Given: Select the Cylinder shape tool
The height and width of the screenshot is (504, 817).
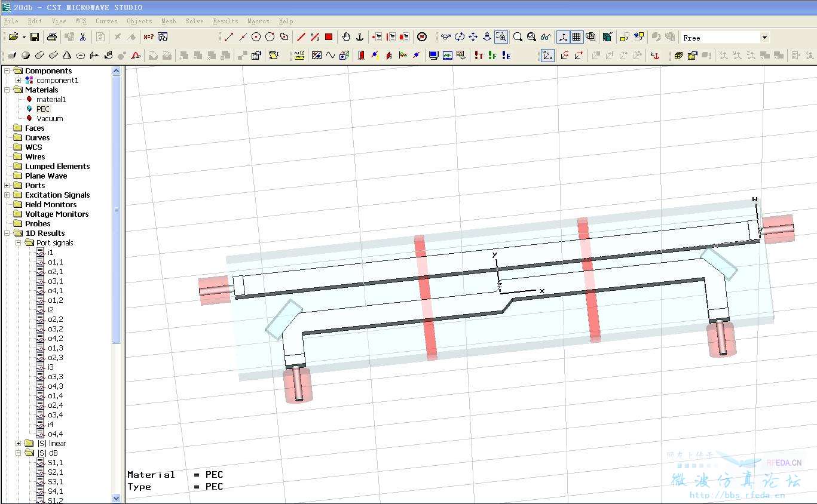Looking at the screenshot, I should tap(39, 56).
